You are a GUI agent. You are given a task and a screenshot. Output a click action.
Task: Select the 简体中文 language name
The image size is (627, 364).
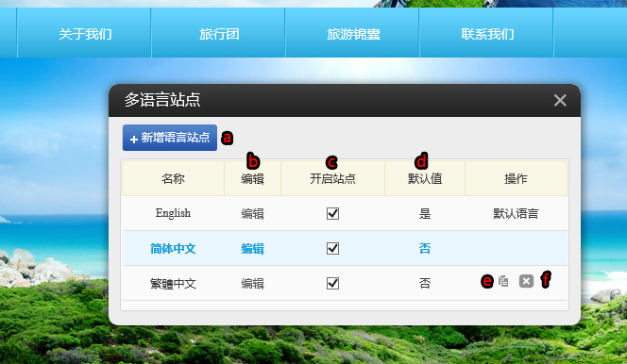coord(173,249)
